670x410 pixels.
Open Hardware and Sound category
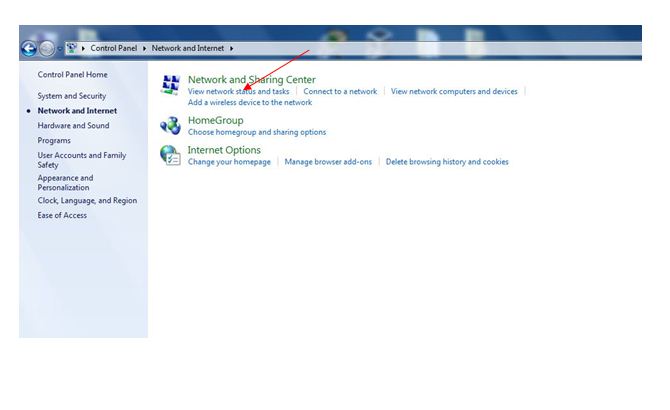pyautogui.click(x=73, y=126)
